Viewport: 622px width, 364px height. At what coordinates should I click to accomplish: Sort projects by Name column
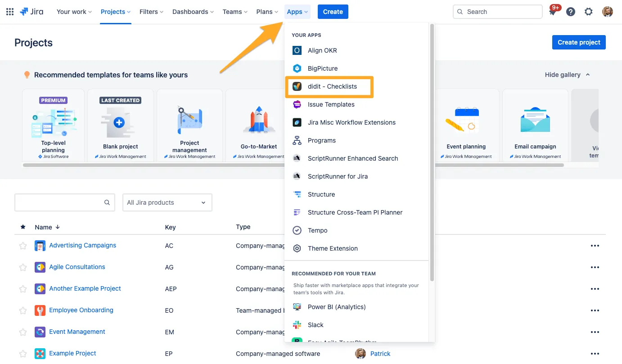coord(47,227)
